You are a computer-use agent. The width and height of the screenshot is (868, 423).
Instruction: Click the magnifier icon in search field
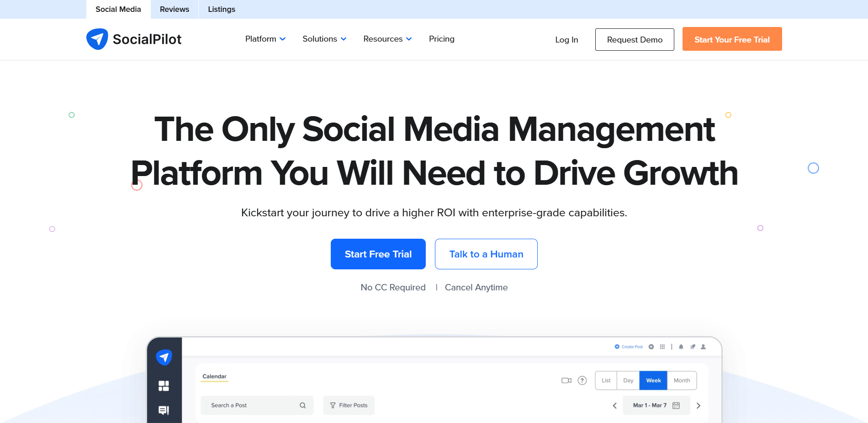click(x=303, y=405)
